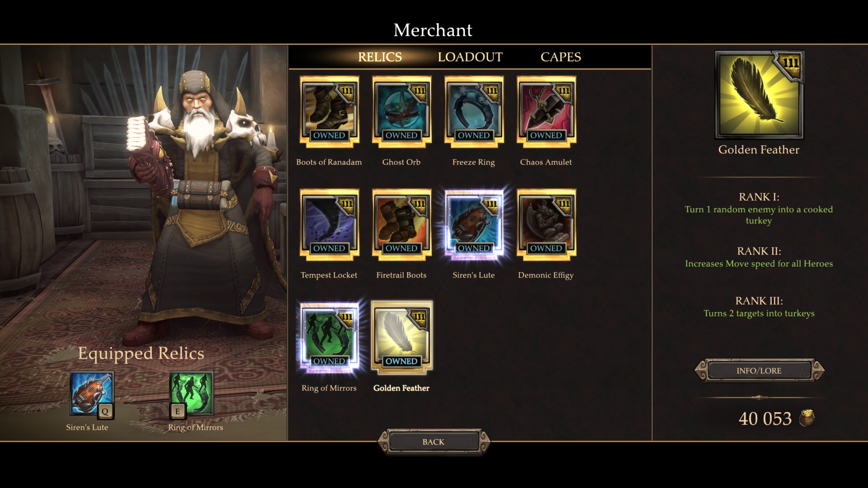Image resolution: width=868 pixels, height=488 pixels.
Task: Select Ring of Mirrors in the relic grid
Action: [329, 338]
